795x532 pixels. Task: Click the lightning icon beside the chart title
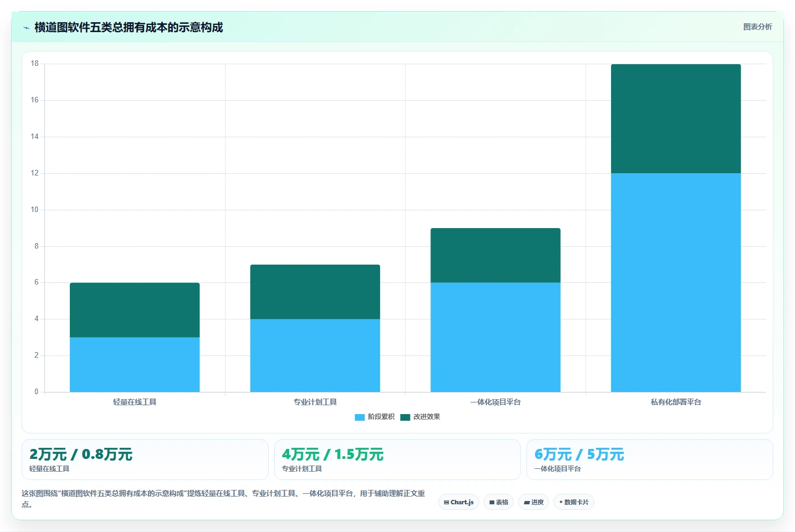click(x=26, y=28)
